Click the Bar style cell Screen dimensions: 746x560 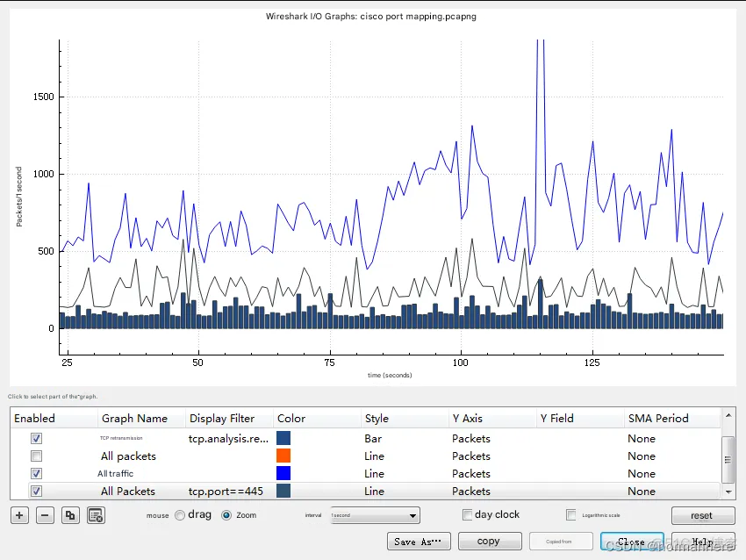(x=373, y=438)
